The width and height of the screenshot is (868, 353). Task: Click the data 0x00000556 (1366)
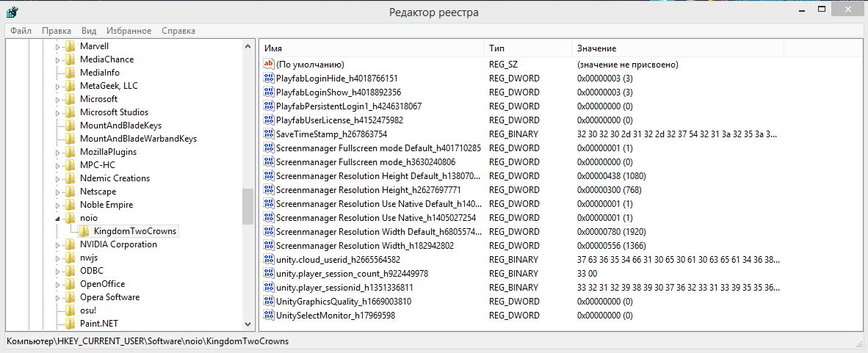[611, 246]
